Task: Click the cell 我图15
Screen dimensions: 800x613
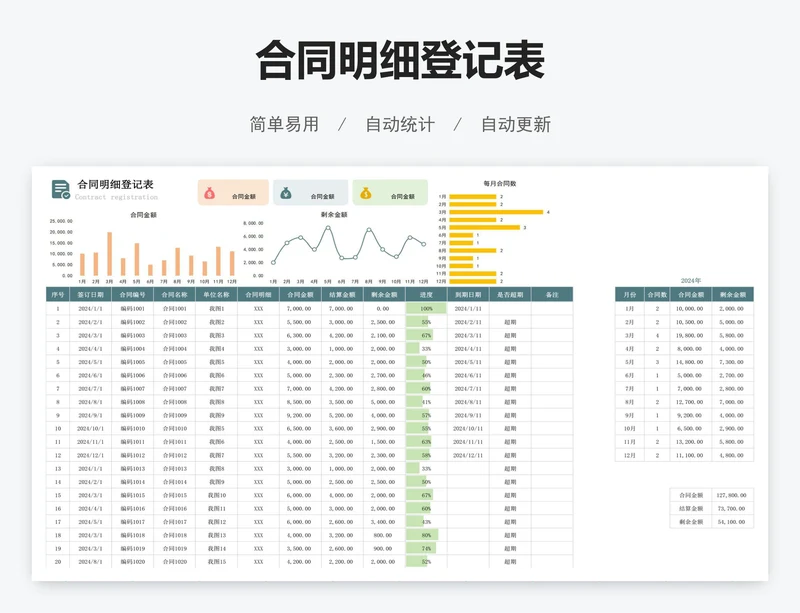Action: (x=216, y=561)
